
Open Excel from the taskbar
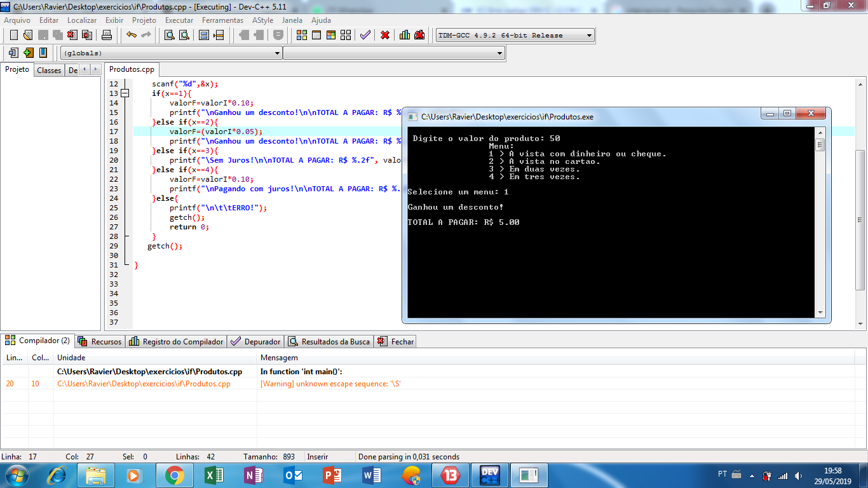tap(214, 475)
